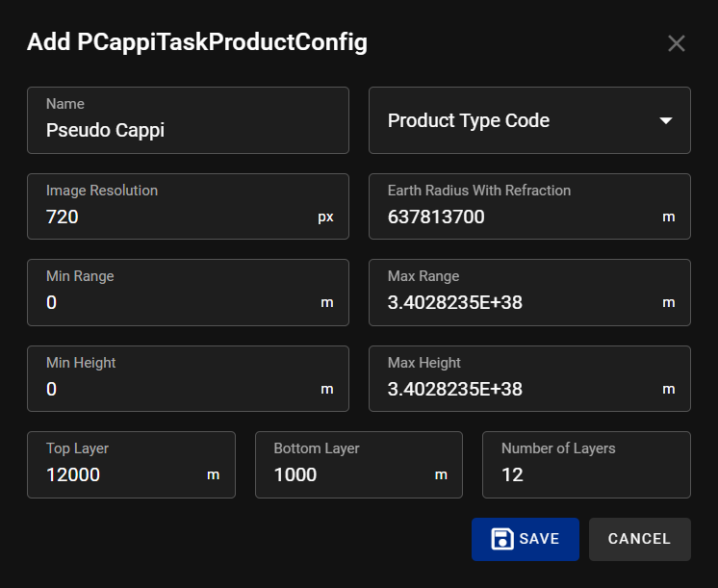The image size is (718, 588).
Task: Click the m unit suffix in Earth Radius
Action: point(668,217)
